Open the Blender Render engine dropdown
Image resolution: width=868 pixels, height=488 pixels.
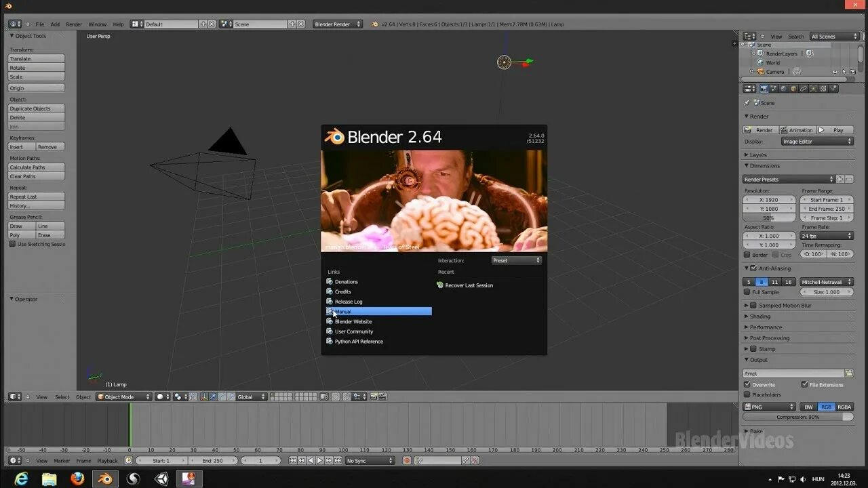click(338, 24)
